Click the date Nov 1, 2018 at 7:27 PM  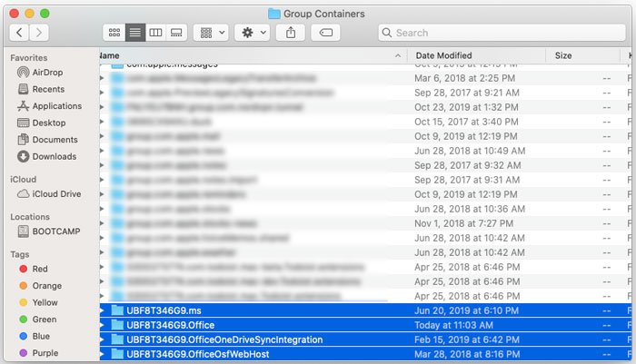463,223
